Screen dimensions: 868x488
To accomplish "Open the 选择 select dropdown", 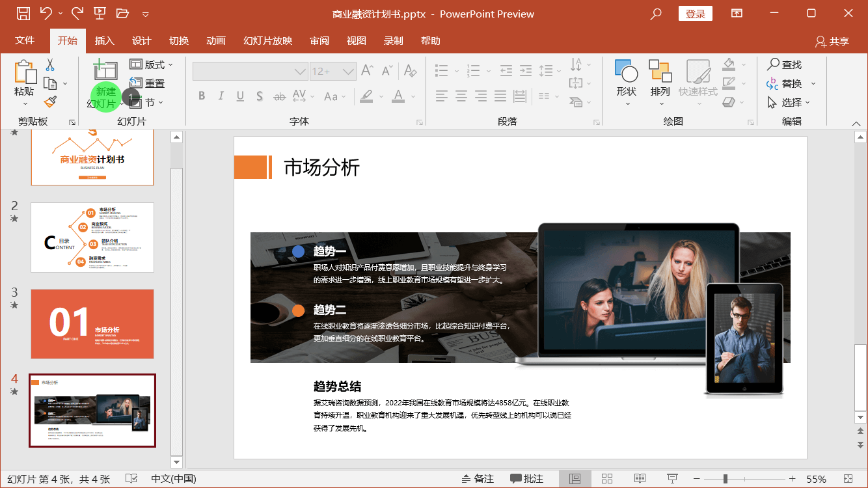I will [x=807, y=102].
